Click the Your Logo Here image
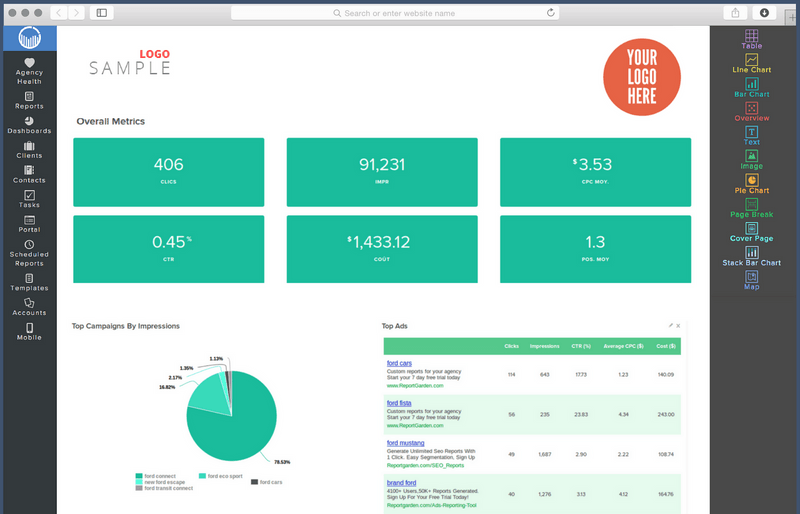Image resolution: width=800 pixels, height=514 pixels. 642,77
